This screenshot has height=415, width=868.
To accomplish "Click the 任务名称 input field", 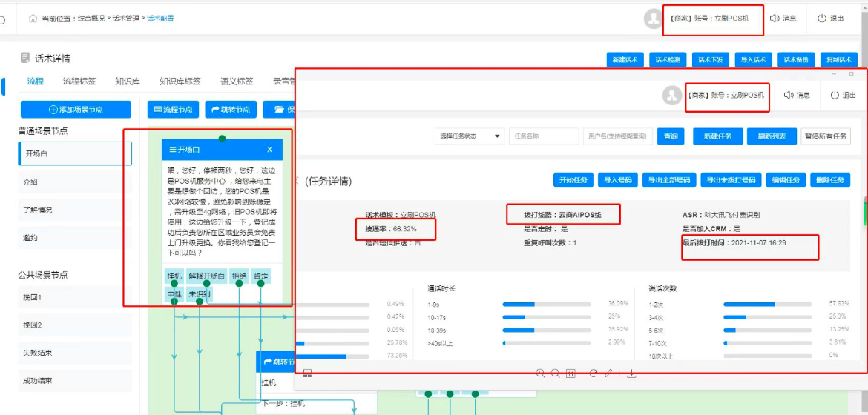I will (544, 136).
